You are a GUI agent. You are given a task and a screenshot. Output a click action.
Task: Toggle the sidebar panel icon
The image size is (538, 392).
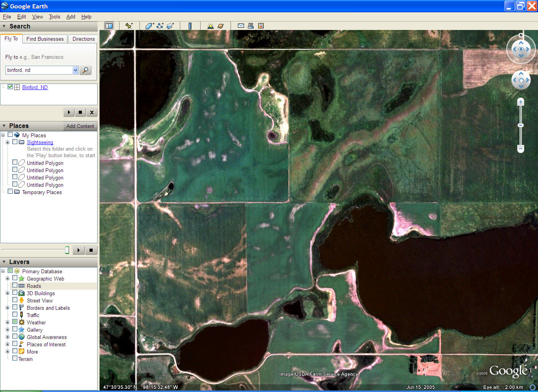[x=109, y=26]
